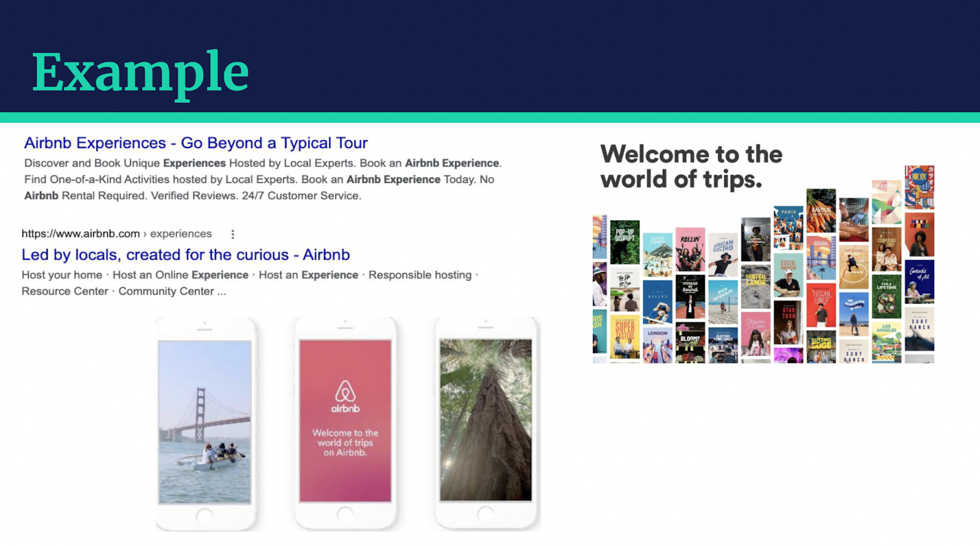Click 'Community Center' sitelink text
The height and width of the screenshot is (546, 980).
tap(166, 291)
